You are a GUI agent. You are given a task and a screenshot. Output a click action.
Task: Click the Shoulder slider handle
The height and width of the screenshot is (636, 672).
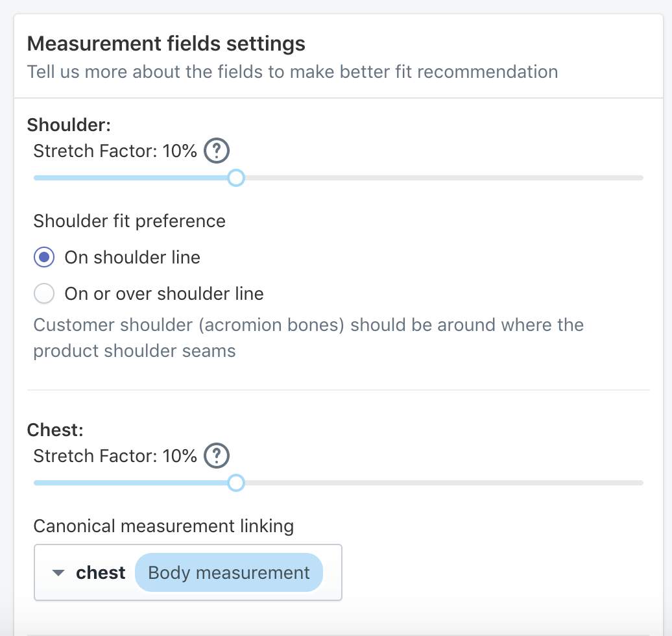(236, 178)
